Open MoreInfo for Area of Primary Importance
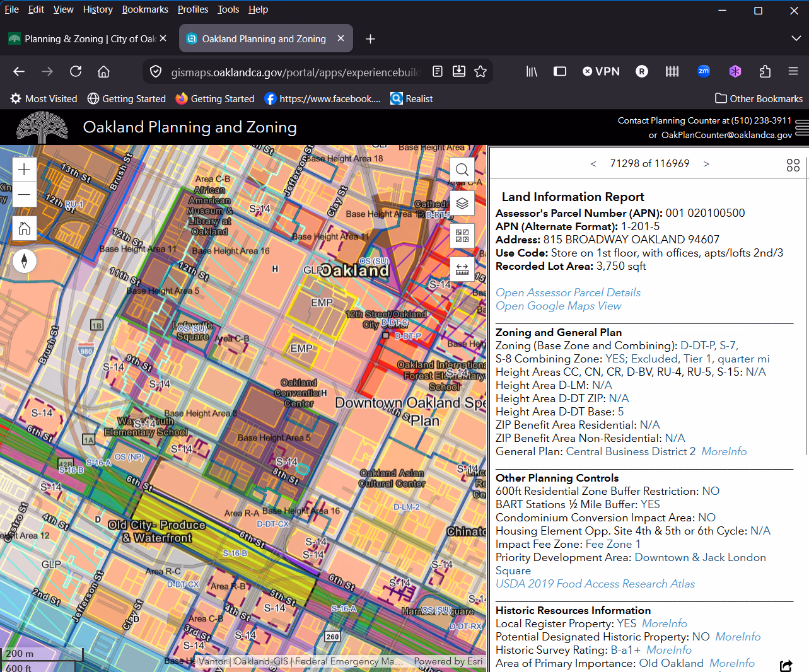The height and width of the screenshot is (672, 809). (732, 663)
